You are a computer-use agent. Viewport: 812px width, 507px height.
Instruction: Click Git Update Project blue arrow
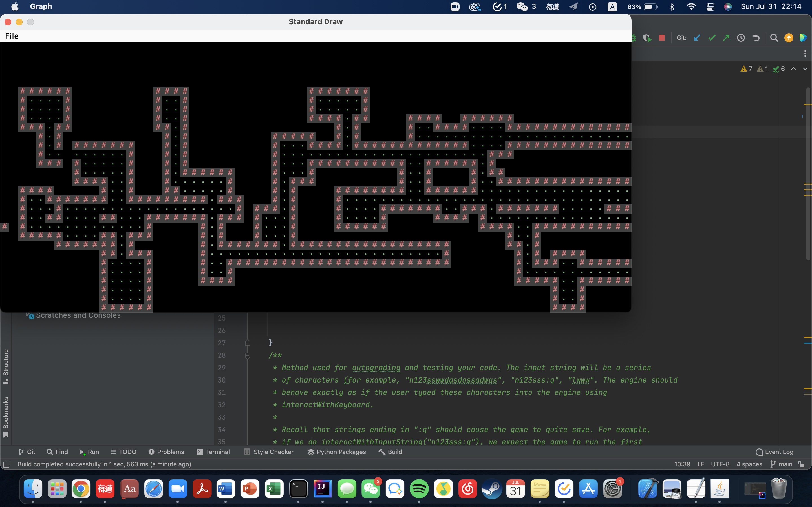[x=697, y=38]
